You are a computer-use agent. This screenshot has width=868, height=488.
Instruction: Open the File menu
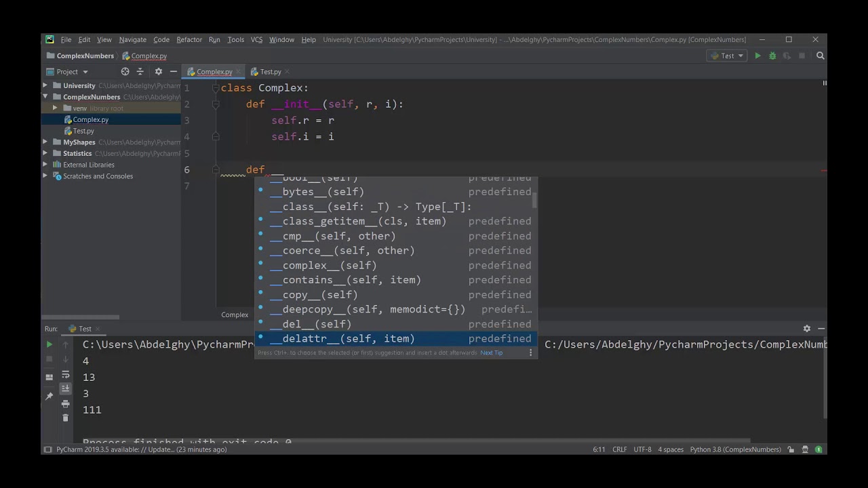(x=66, y=39)
